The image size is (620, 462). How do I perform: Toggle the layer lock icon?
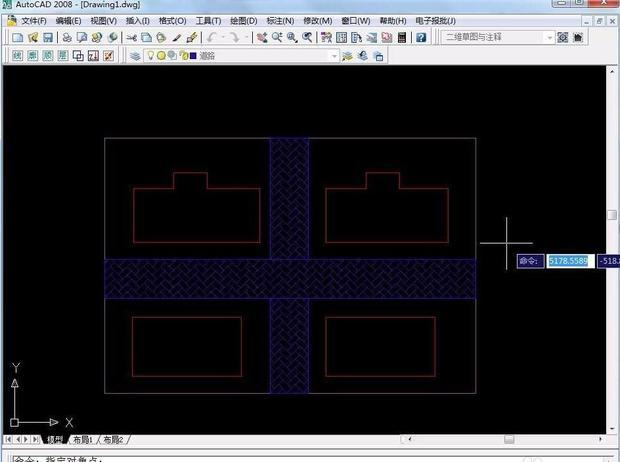[x=182, y=56]
